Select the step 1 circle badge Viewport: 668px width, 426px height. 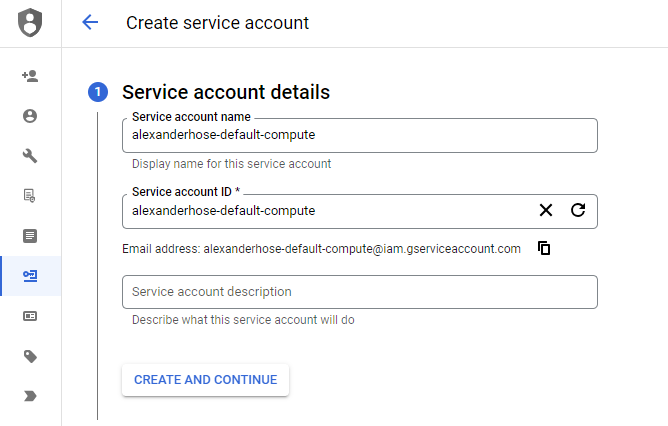click(98, 92)
